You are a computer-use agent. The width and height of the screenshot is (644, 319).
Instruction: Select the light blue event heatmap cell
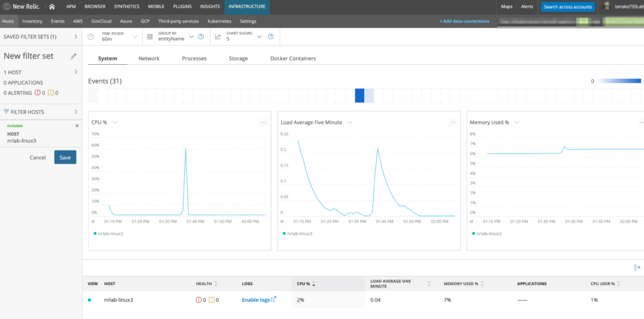(x=369, y=96)
